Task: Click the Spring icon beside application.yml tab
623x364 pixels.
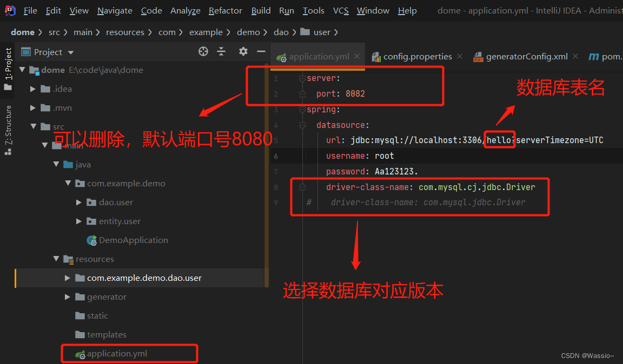Action: tap(281, 56)
